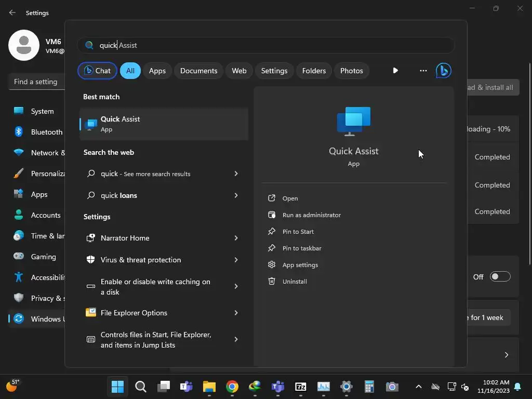Click the taskbar Search magnifier icon
The image size is (532, 399).
point(140,387)
